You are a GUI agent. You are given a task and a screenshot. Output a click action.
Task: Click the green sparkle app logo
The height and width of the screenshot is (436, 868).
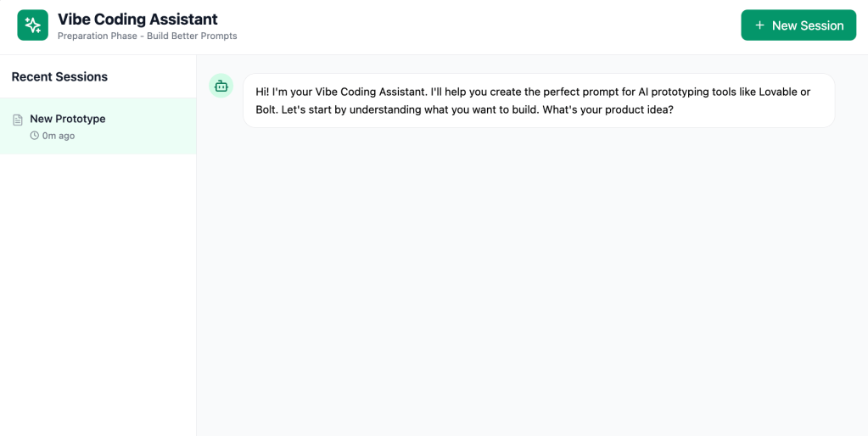[32, 25]
